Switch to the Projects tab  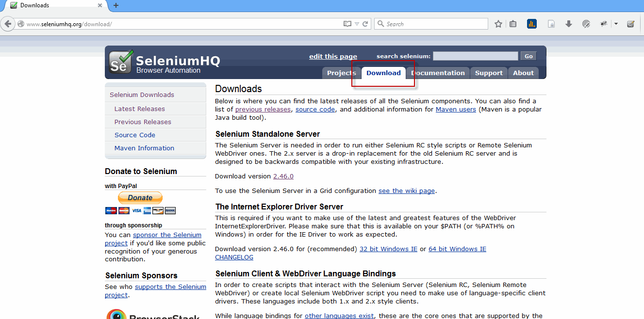342,73
